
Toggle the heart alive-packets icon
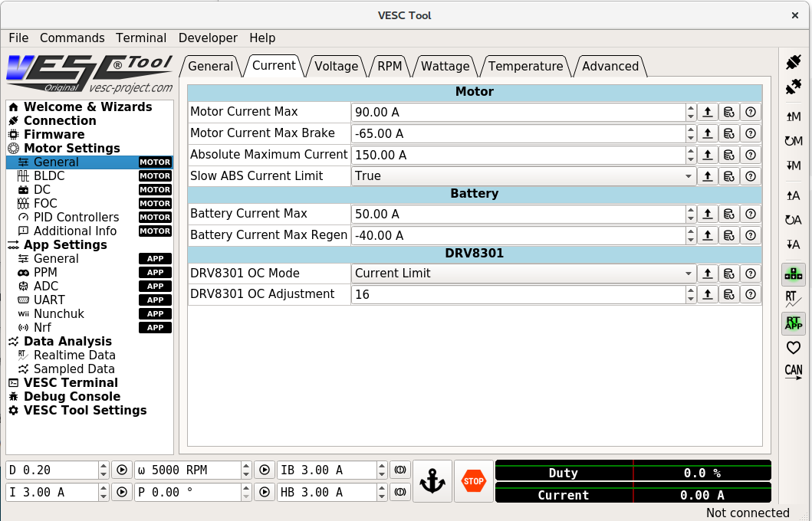pos(793,348)
